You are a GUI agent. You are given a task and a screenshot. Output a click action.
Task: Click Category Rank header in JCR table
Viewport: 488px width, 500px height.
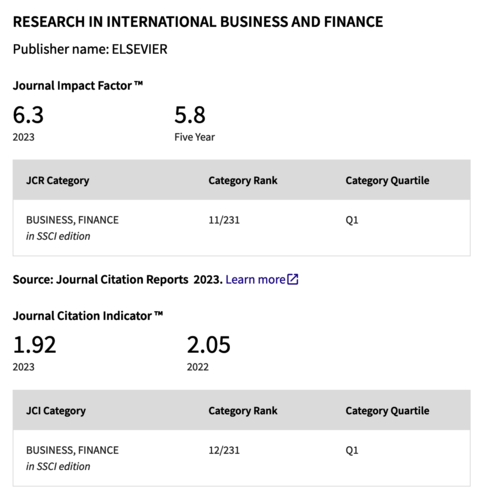[x=243, y=180]
